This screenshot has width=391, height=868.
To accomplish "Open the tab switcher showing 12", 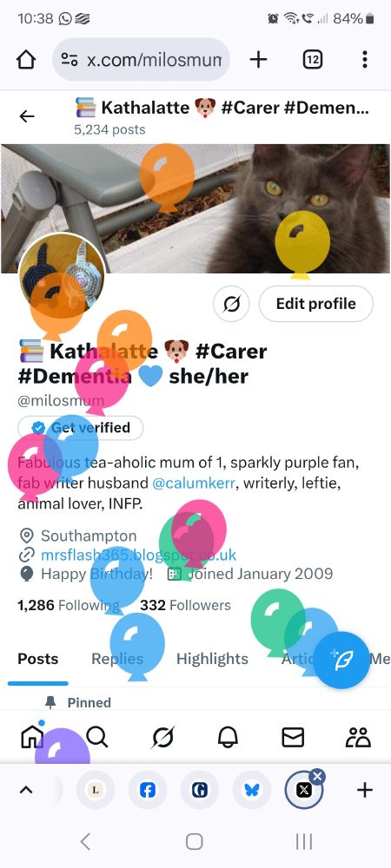I will pos(313,60).
